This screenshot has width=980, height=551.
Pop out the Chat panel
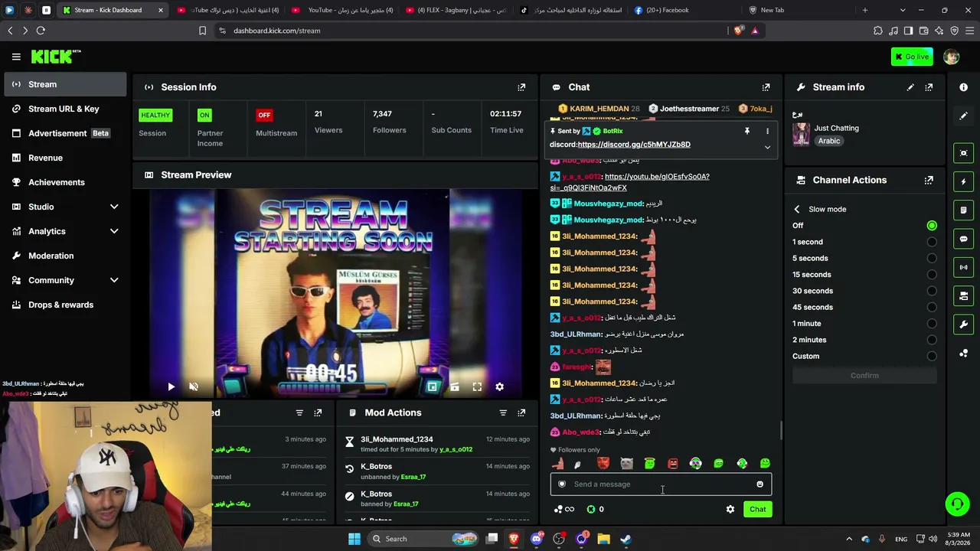point(766,87)
